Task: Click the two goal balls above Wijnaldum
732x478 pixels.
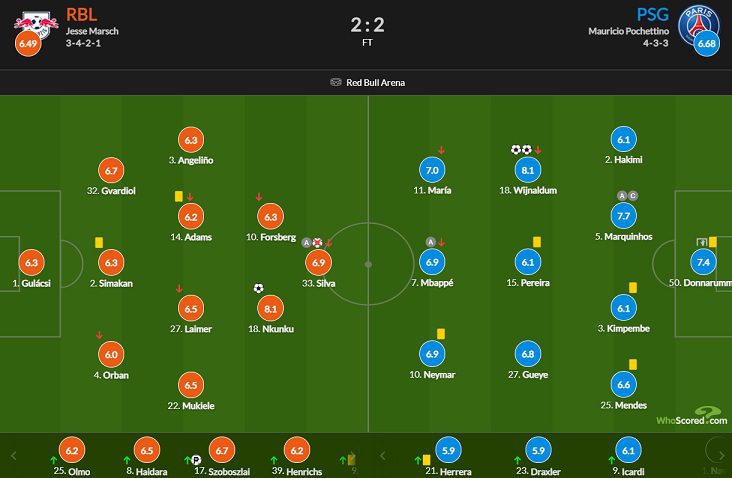Action: pos(521,150)
